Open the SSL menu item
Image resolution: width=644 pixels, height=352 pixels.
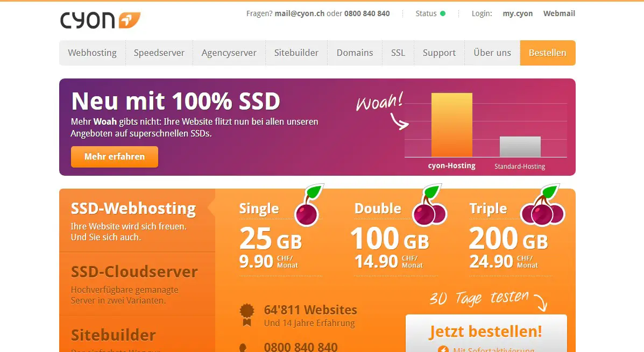pos(398,53)
